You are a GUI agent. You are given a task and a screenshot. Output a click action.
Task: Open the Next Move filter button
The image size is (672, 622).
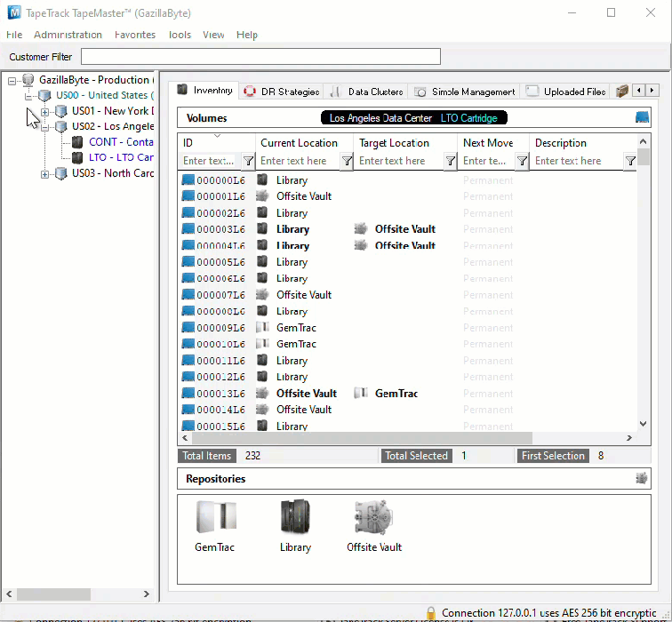[522, 161]
